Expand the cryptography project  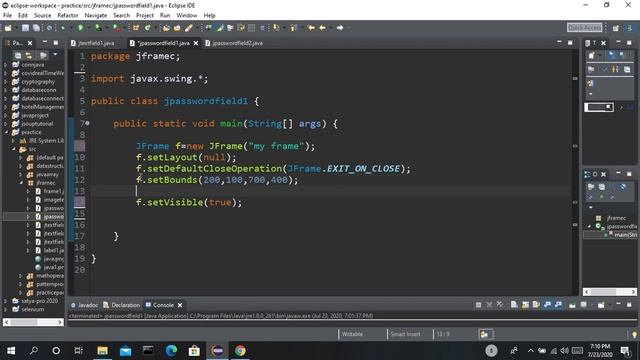6,82
